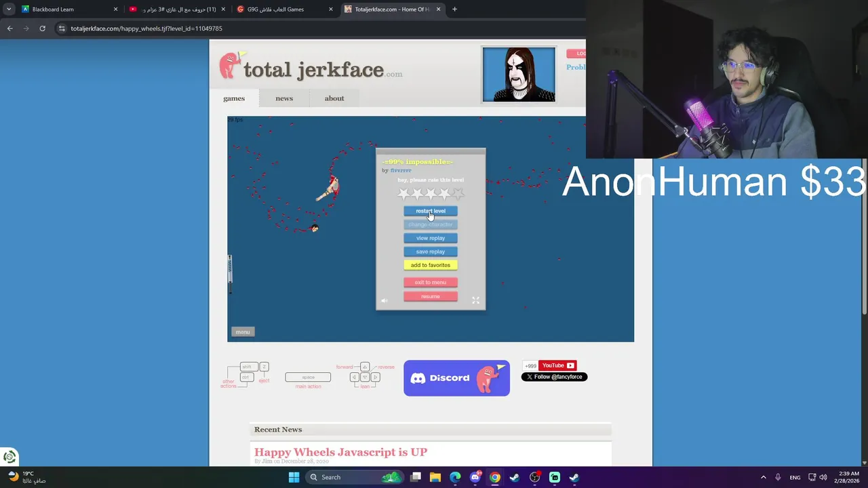This screenshot has height=488, width=868.
Task: Click the YouTube subscribe button
Action: [x=557, y=365]
